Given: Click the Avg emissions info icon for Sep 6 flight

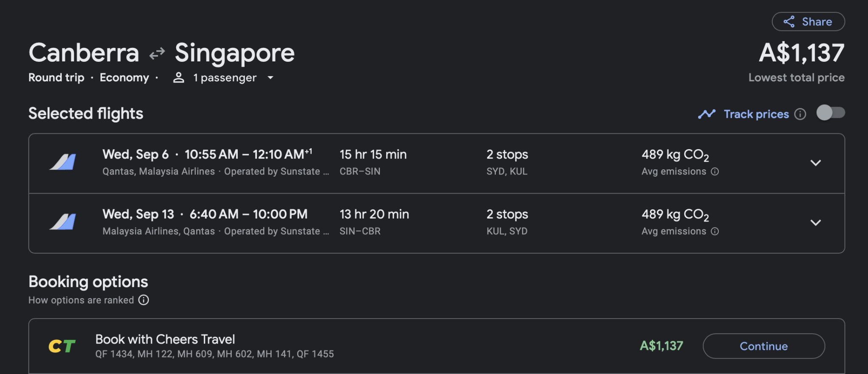Looking at the screenshot, I should click(x=715, y=172).
